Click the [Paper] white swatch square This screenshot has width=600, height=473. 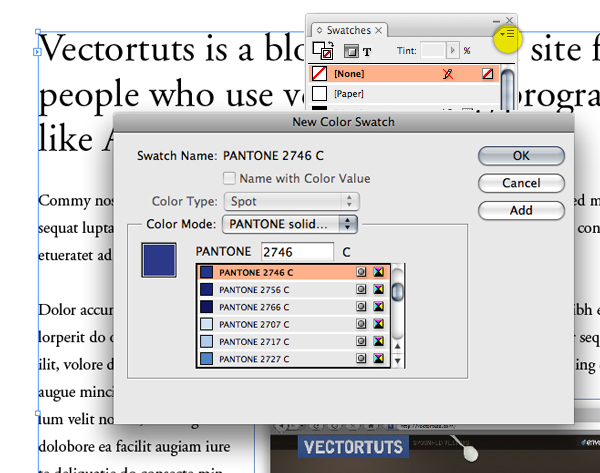(x=320, y=93)
